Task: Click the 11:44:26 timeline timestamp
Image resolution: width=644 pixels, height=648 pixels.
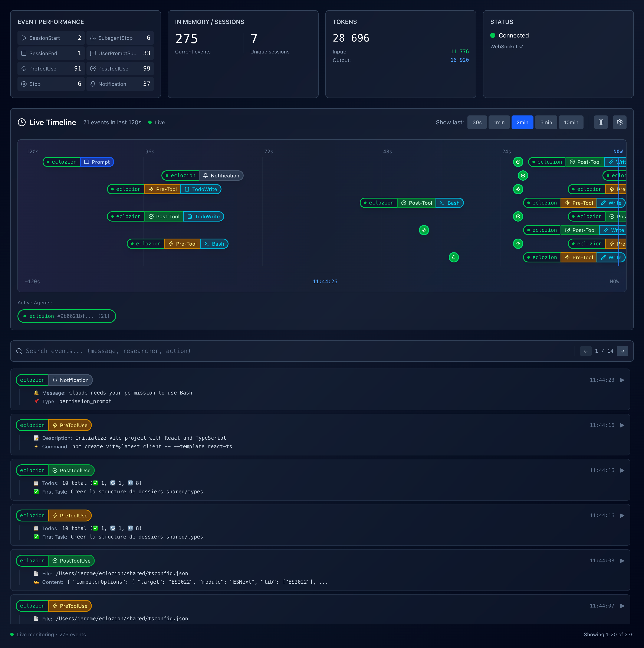Action: click(325, 281)
